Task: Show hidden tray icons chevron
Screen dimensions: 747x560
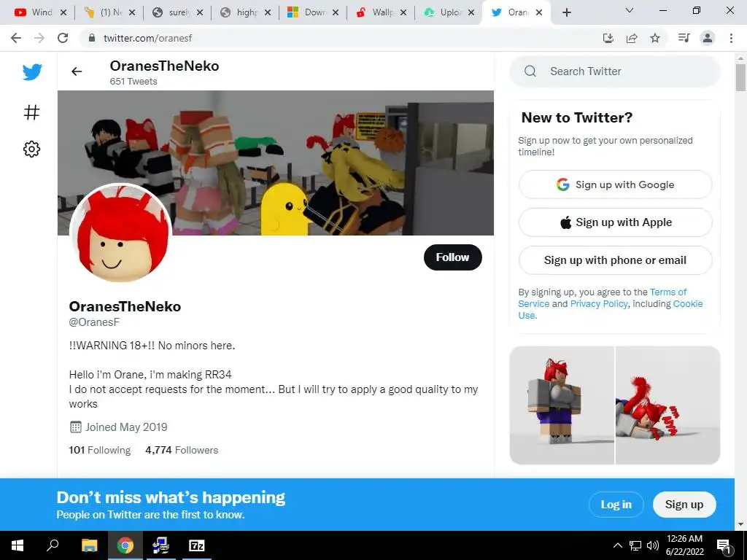Action: click(x=617, y=545)
